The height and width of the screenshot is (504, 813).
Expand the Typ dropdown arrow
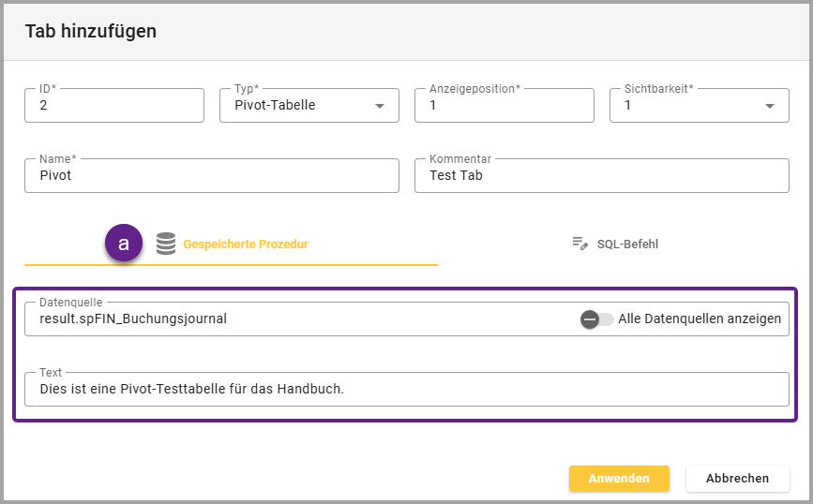(380, 106)
